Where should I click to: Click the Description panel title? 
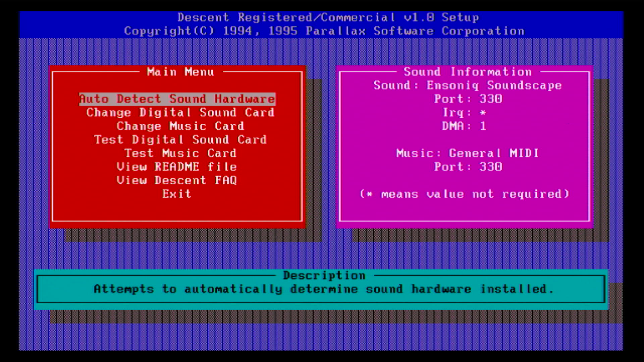324,276
